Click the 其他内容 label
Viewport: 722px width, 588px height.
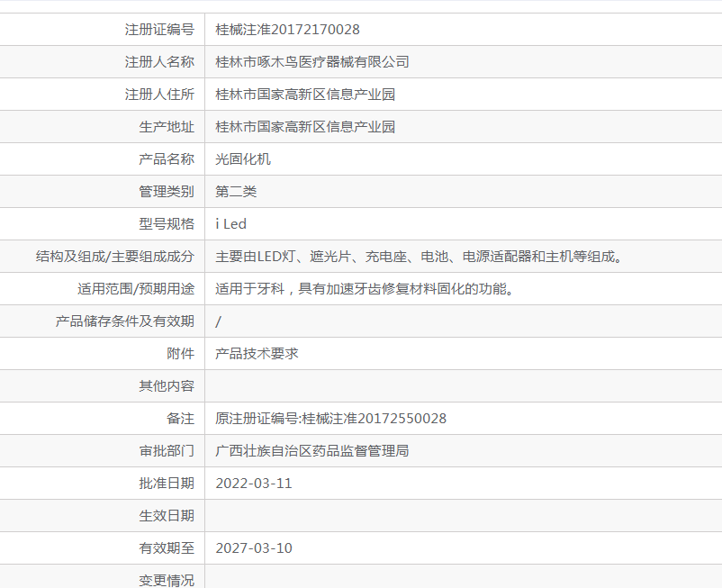(x=167, y=386)
